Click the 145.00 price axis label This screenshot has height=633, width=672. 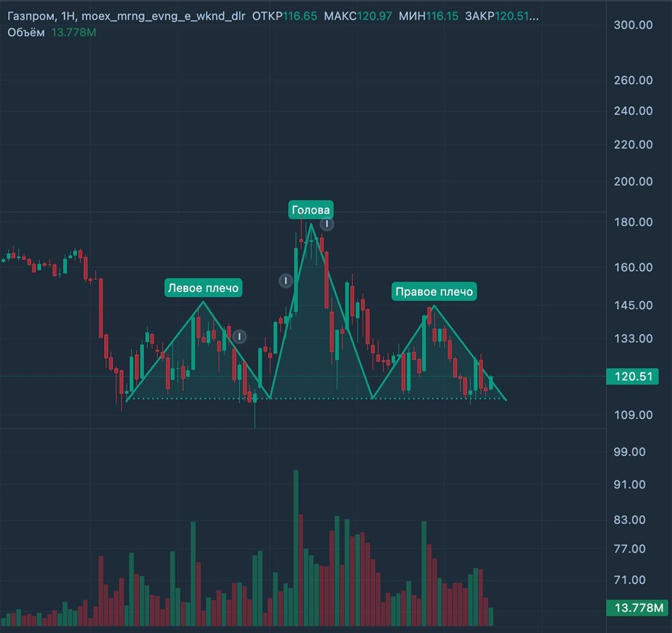tap(633, 305)
